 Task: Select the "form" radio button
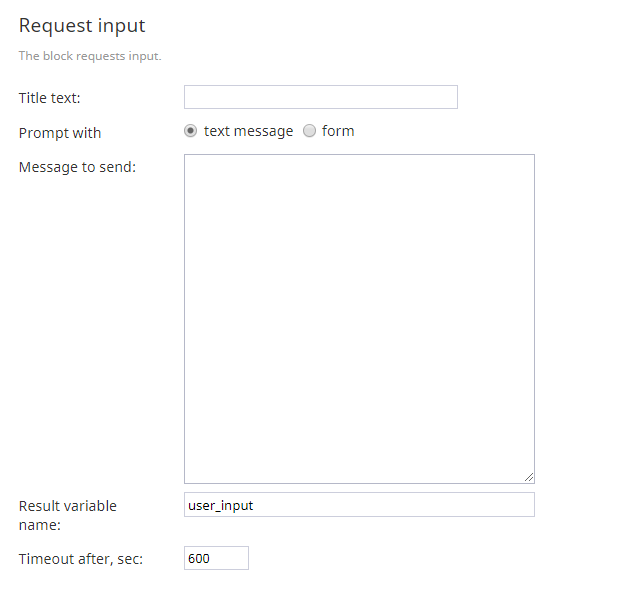click(x=309, y=131)
